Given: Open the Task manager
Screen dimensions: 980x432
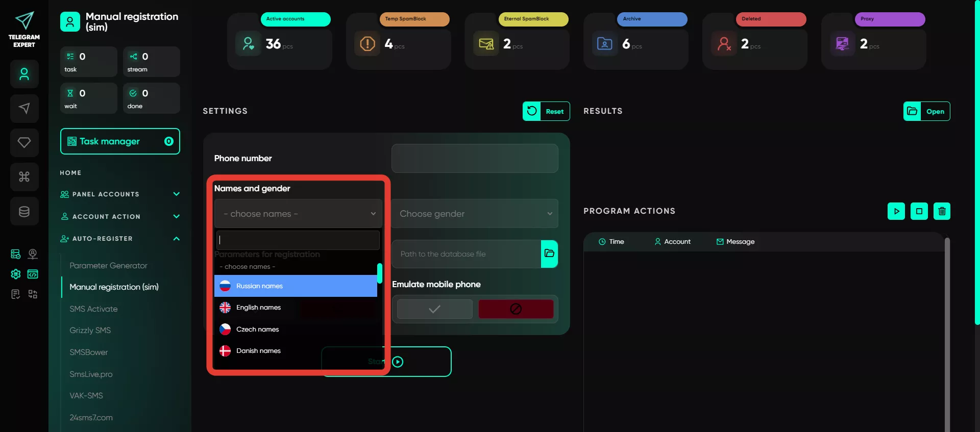Looking at the screenshot, I should coord(120,141).
